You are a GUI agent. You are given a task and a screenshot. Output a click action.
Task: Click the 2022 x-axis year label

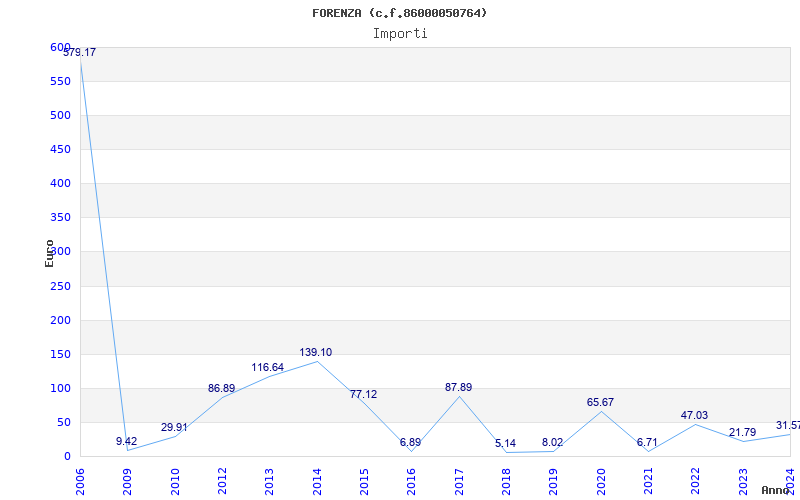[696, 482]
